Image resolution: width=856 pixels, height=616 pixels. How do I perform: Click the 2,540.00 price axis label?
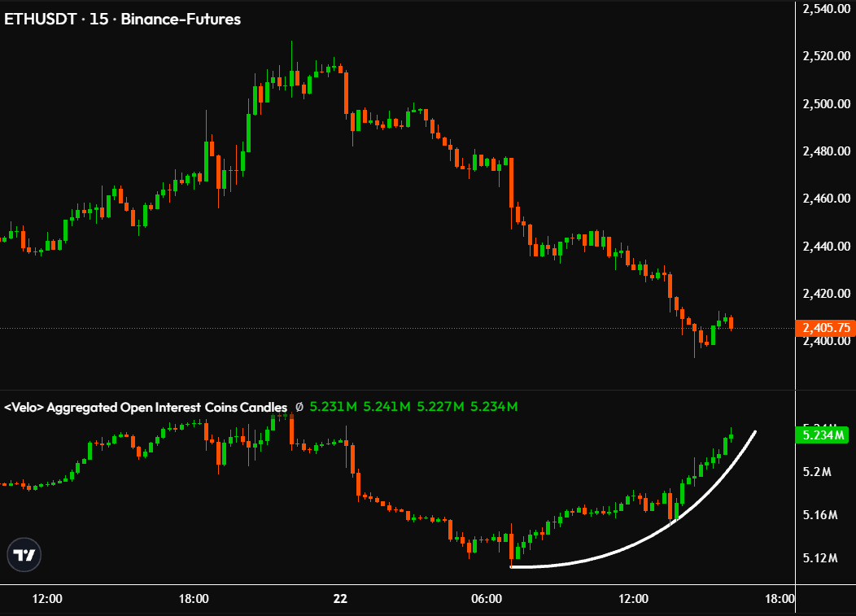pos(827,9)
